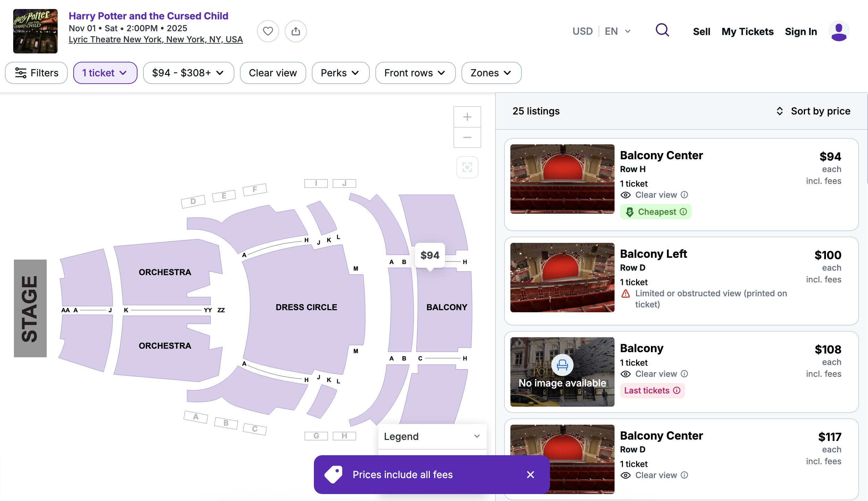The height and width of the screenshot is (501, 868).
Task: Click 'Nov 01 • Sat • 2:00PM • 2025' date text
Action: 128,28
